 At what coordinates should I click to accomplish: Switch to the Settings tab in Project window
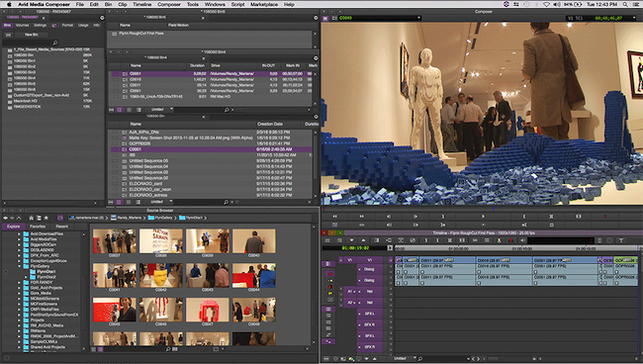click(x=40, y=26)
